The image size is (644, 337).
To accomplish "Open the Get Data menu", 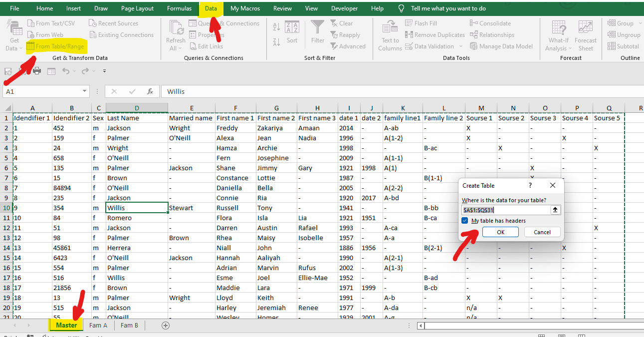I will coord(14,36).
